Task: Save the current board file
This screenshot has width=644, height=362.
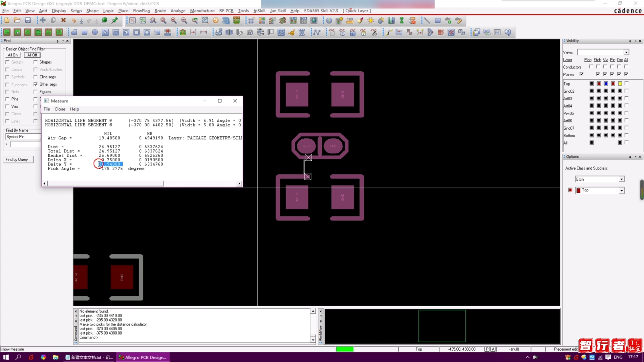Action: tap(28, 20)
